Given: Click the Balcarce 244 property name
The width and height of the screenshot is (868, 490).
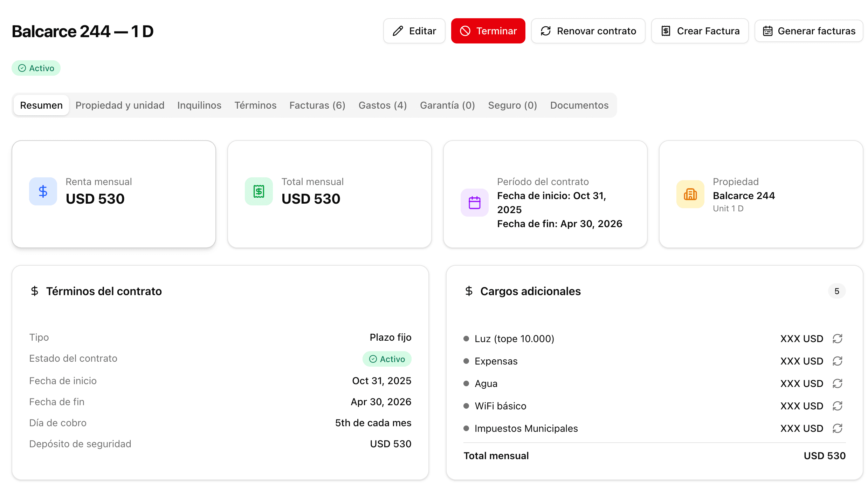Looking at the screenshot, I should [x=744, y=196].
